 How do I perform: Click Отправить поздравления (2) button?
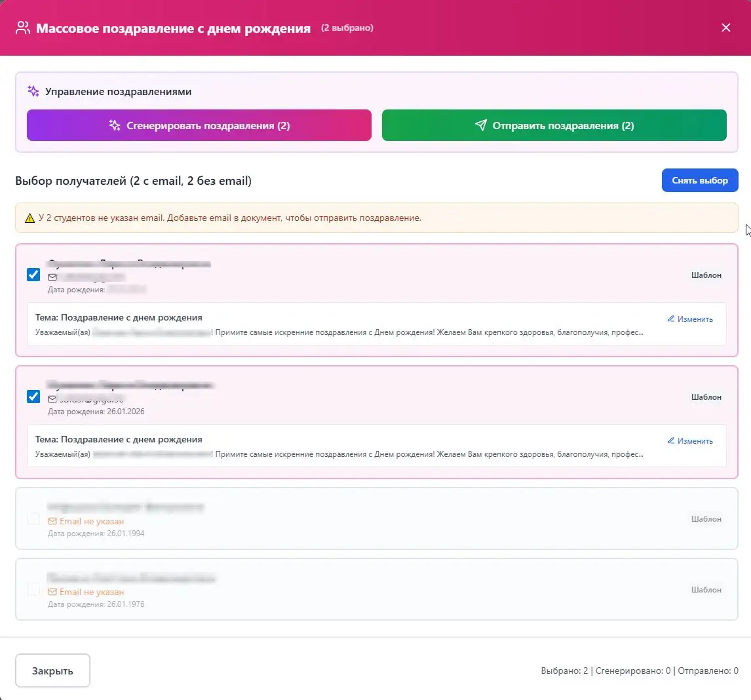[x=554, y=125]
